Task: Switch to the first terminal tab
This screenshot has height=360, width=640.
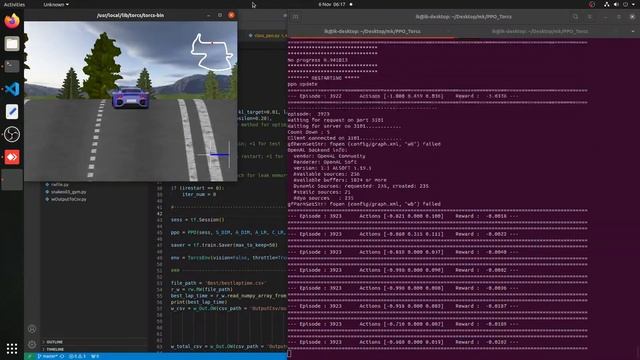Action: click(x=372, y=31)
